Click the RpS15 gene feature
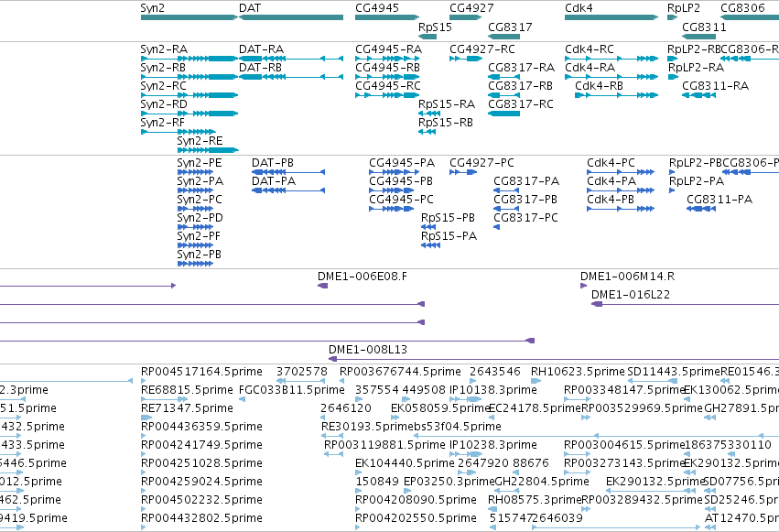 tap(427, 37)
